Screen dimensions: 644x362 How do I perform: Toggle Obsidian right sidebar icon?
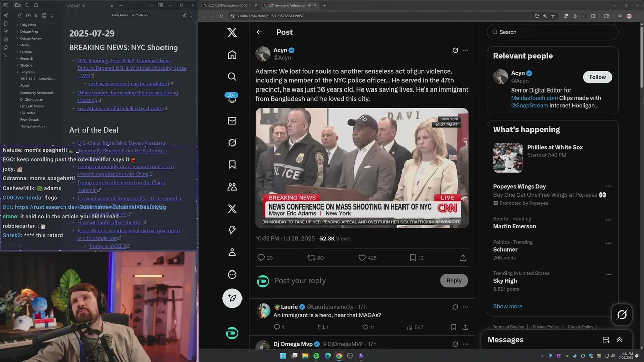pyautogui.click(x=160, y=5)
